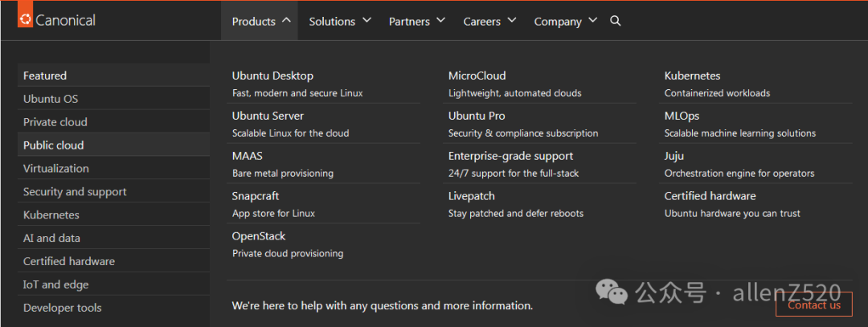The width and height of the screenshot is (868, 327).
Task: Click '24/7 support for the full-stack' text
Action: pos(514,174)
